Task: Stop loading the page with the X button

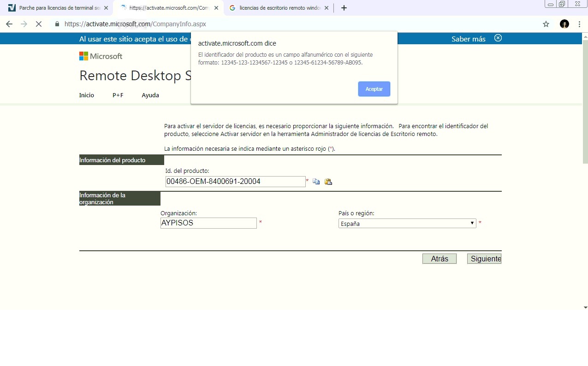Action: pos(39,24)
